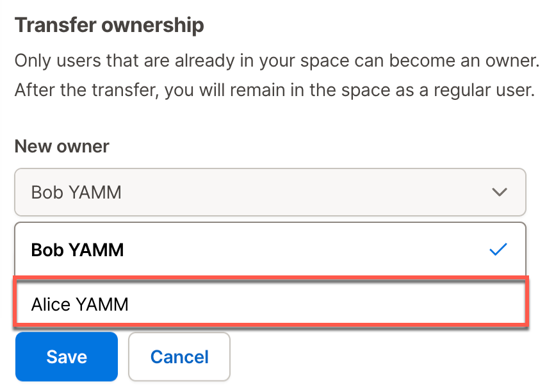Dismiss the dialog with the Cancel button
The image size is (547, 392).
tap(179, 356)
